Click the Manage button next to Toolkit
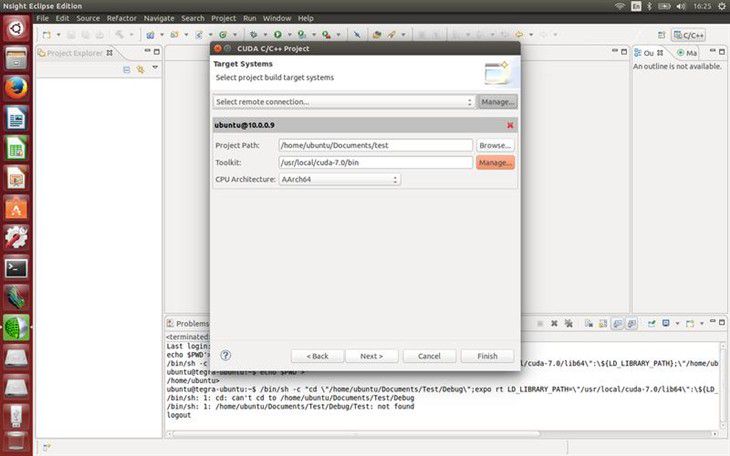 pyautogui.click(x=495, y=163)
